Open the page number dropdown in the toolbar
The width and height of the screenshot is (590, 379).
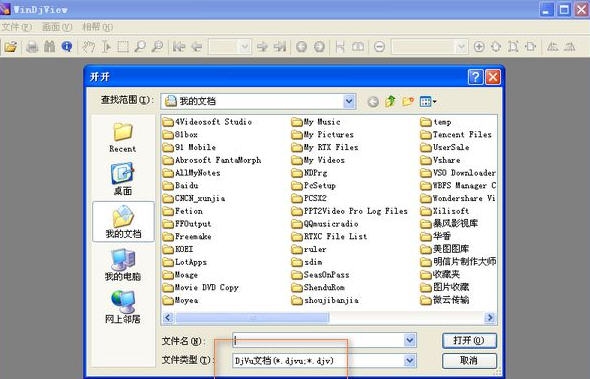(x=245, y=47)
